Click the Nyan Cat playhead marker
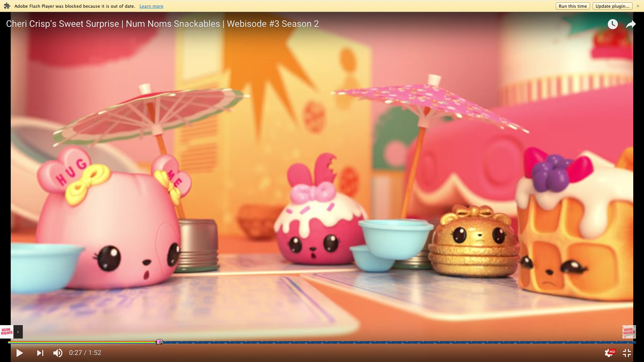This screenshot has height=362, width=644. point(160,342)
